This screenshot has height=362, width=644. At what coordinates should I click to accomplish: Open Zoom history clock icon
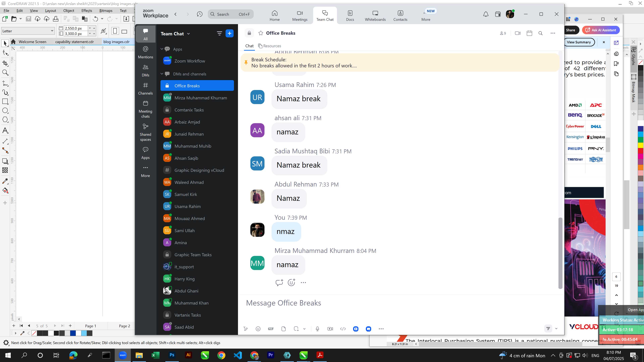click(x=200, y=14)
